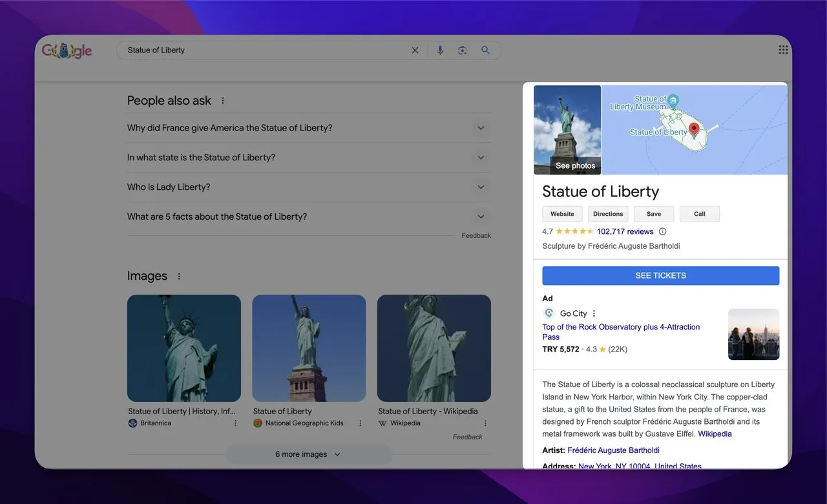The height and width of the screenshot is (504, 827).
Task: Open the 'New York, NY 10004' address link
Action: [640, 466]
